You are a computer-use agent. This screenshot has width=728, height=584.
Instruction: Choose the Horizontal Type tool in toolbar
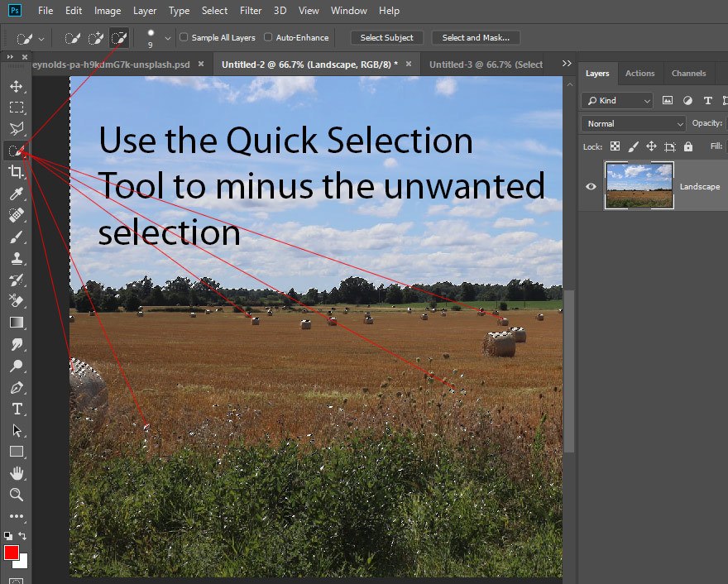click(16, 409)
